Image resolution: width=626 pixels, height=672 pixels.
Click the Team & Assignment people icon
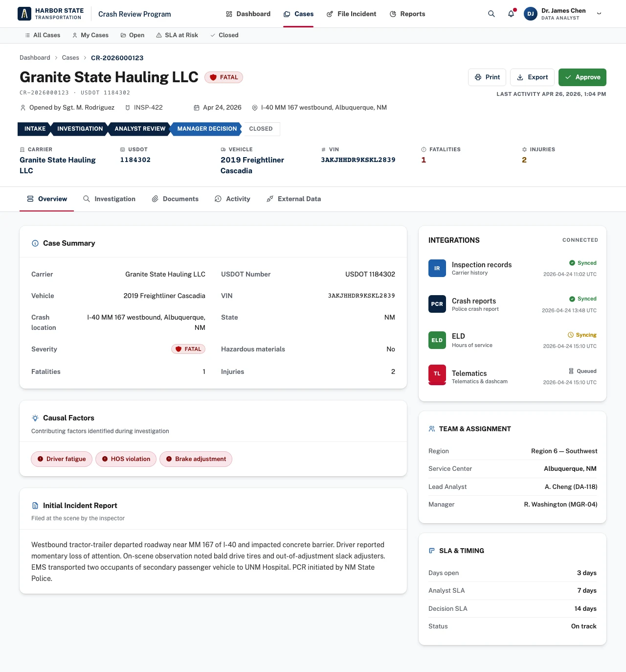[x=432, y=429]
